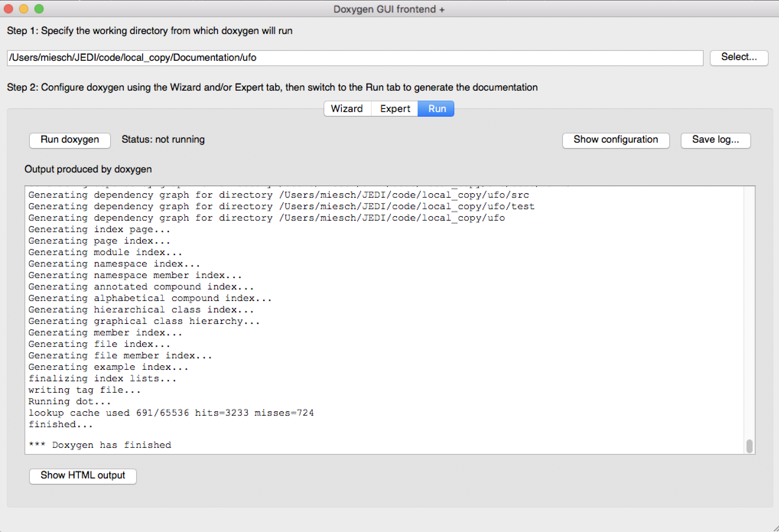Click the "Step 2" instruction text
Image resolution: width=779 pixels, height=532 pixels.
click(x=272, y=88)
